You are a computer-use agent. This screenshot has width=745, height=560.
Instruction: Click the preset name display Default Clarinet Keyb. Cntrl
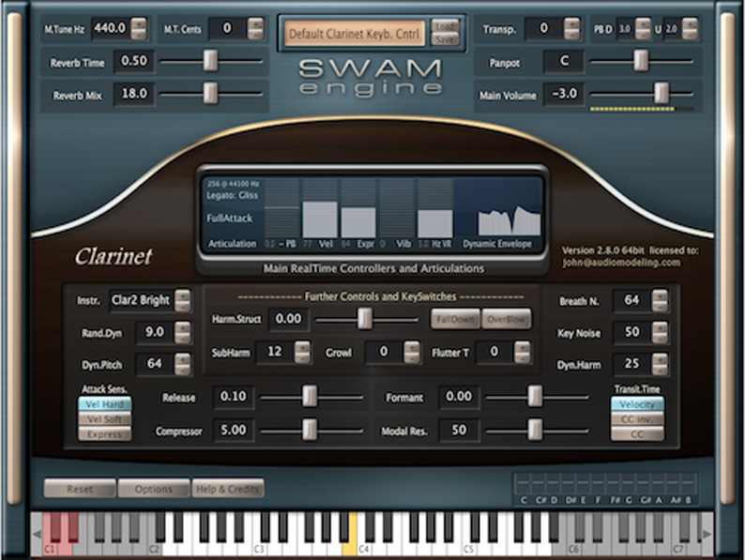[x=354, y=34]
